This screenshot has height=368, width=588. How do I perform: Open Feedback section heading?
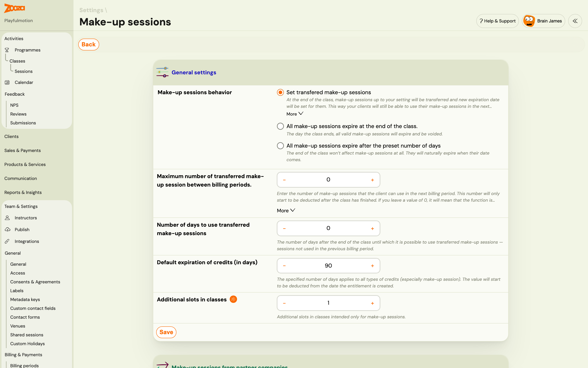click(15, 94)
